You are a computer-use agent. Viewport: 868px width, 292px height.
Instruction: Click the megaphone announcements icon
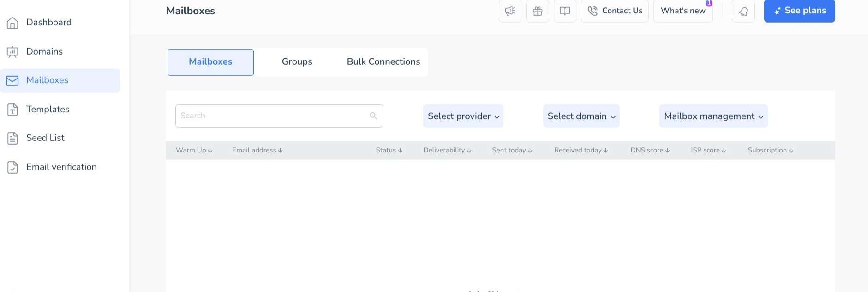510,11
